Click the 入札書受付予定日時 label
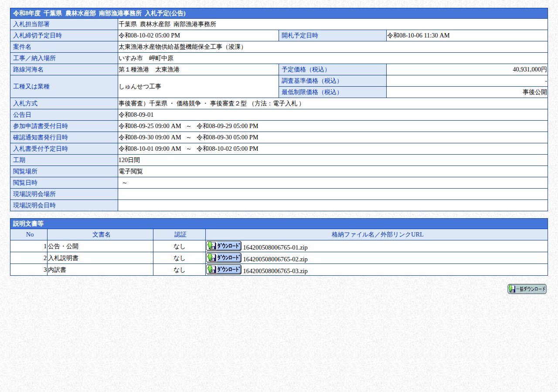558x392 pixels. pyautogui.click(x=64, y=149)
